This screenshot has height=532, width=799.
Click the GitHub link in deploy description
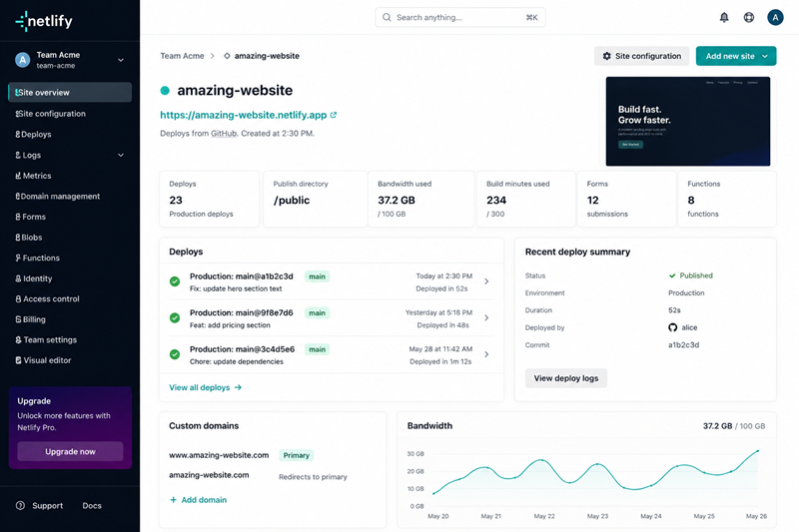tap(224, 134)
